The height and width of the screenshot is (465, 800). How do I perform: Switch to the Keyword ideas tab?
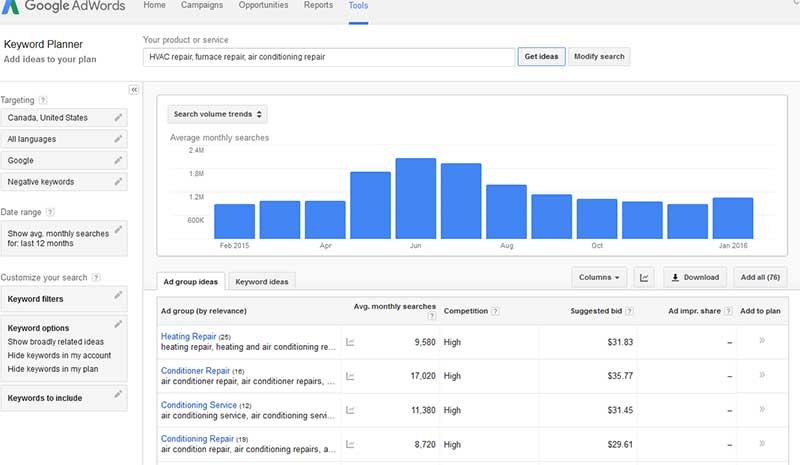point(262,282)
